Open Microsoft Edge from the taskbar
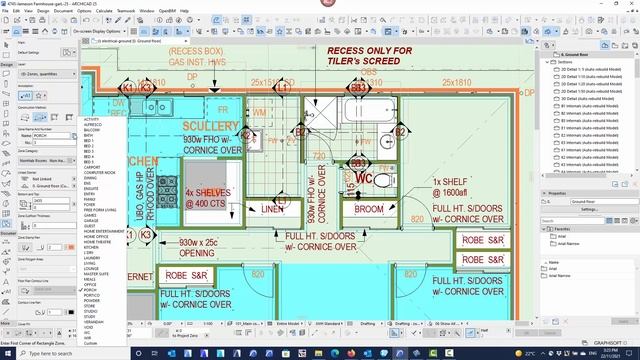The image size is (640, 360). tap(335, 353)
